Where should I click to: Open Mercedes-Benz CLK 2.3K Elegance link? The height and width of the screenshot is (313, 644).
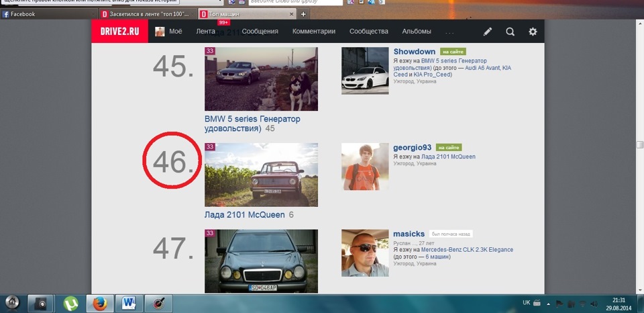click(x=467, y=250)
